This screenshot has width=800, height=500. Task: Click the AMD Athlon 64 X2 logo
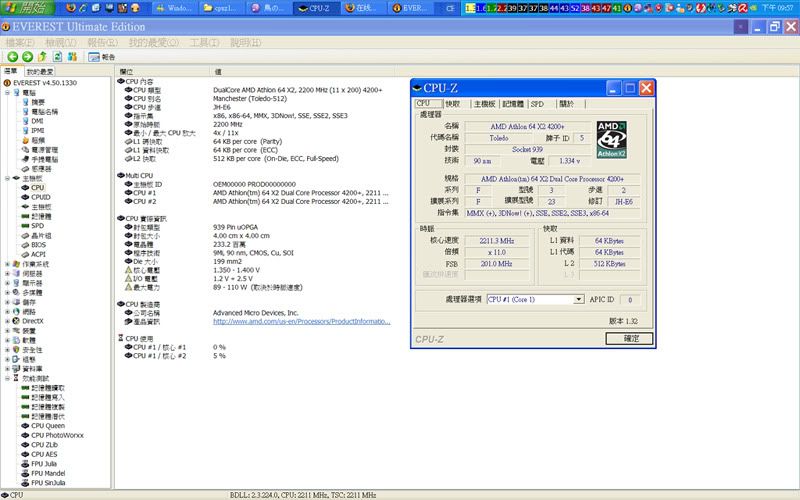point(611,140)
